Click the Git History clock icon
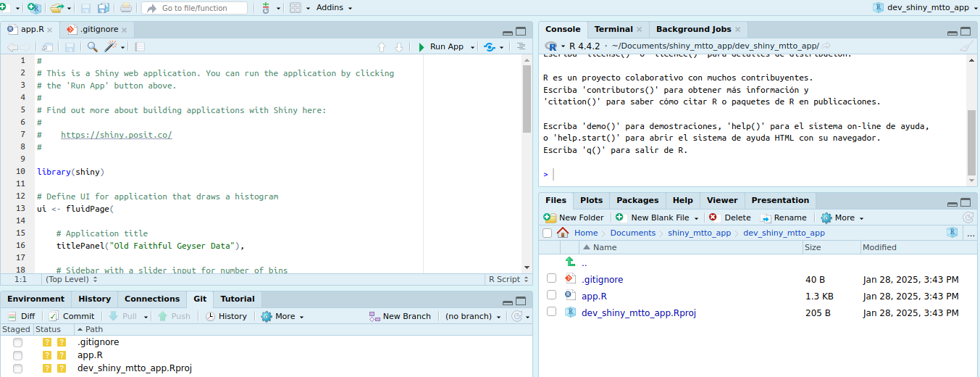Screen dimensions: 980x377 click(x=210, y=316)
